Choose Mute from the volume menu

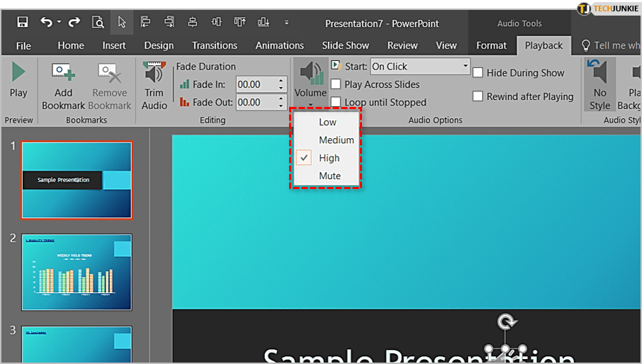coord(329,176)
